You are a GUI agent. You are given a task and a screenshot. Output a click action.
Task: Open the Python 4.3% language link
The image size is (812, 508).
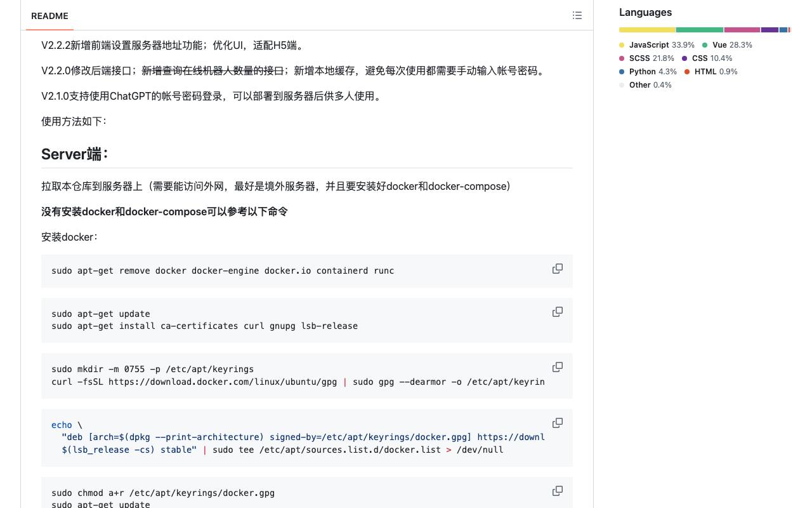pyautogui.click(x=648, y=72)
